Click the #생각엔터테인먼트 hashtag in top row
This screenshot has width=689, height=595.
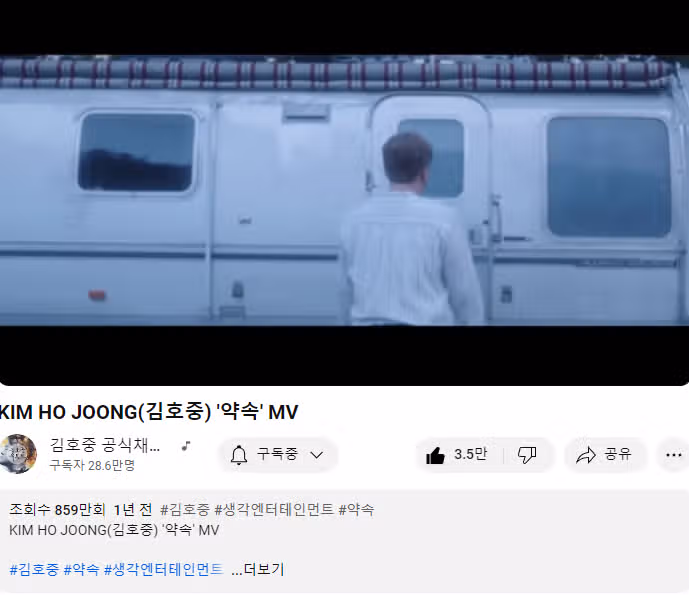tap(274, 509)
